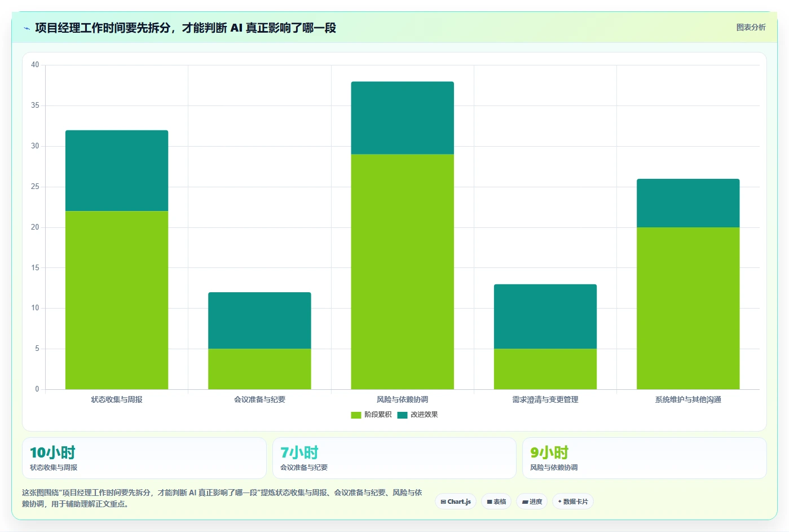Screen dimensions: 789x532
Task: Open the 10小时 状态收集与周报 data card
Action: pos(144,458)
